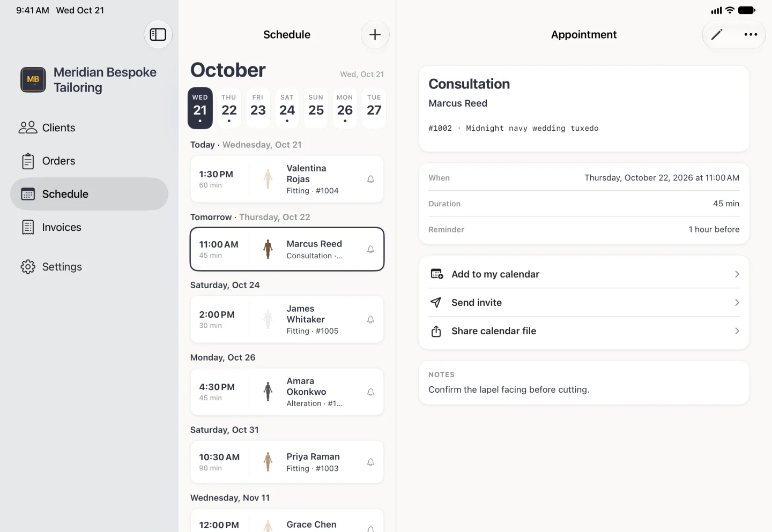Select Monday 26 in the date strip
Screen dimensions: 772x532
tap(345, 108)
